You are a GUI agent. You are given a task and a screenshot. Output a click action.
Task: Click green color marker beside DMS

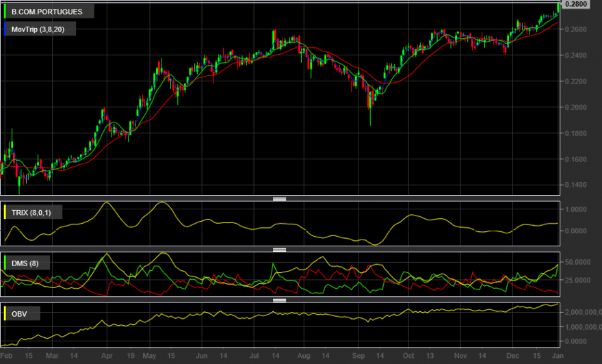[5, 263]
